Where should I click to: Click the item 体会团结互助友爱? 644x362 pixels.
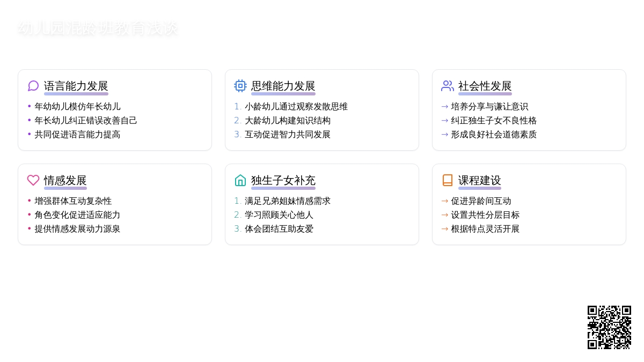pyautogui.click(x=279, y=228)
